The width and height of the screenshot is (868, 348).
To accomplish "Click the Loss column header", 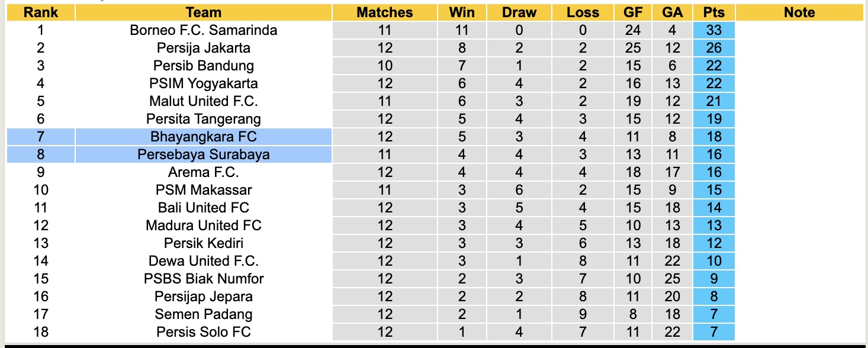I will (x=583, y=12).
